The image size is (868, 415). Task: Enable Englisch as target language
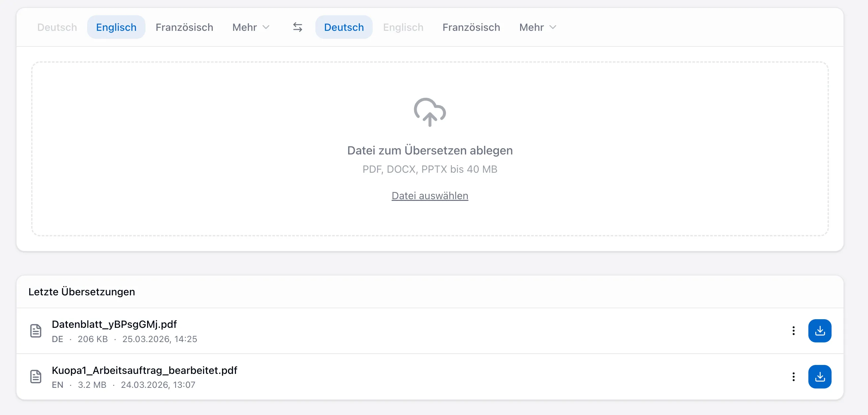pos(403,27)
